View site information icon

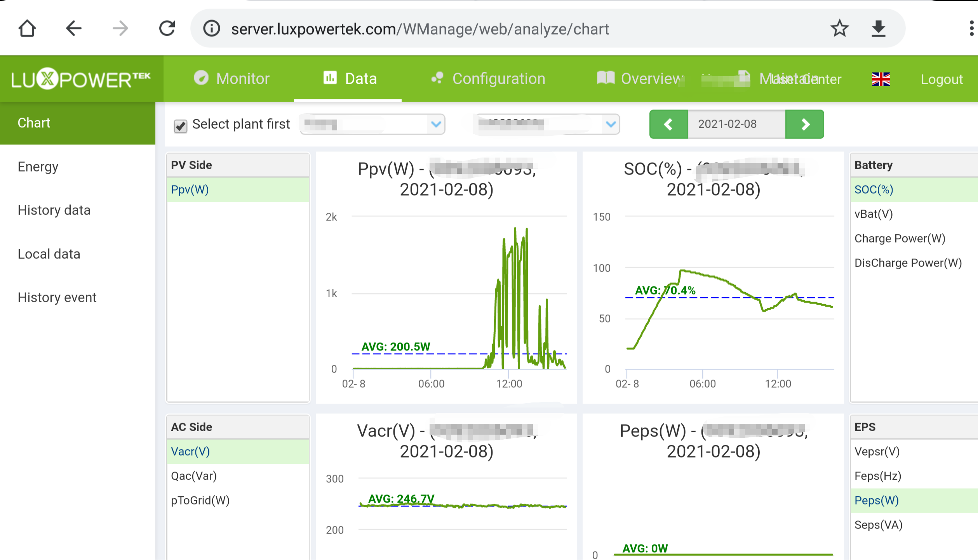[x=212, y=29]
